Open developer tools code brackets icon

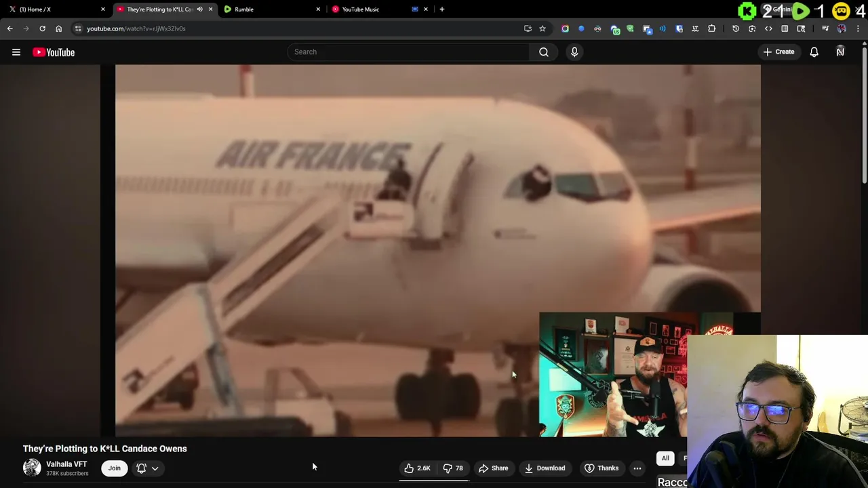click(768, 28)
